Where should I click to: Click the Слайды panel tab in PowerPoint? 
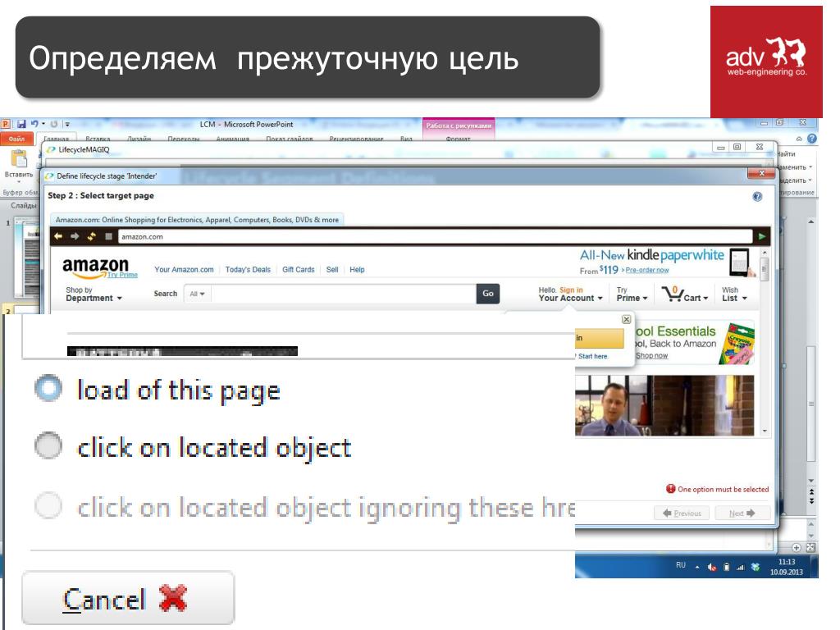point(24,205)
